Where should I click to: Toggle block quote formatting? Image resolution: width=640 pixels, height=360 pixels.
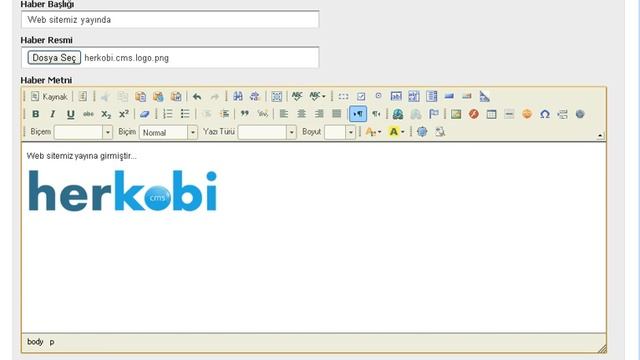(x=245, y=114)
